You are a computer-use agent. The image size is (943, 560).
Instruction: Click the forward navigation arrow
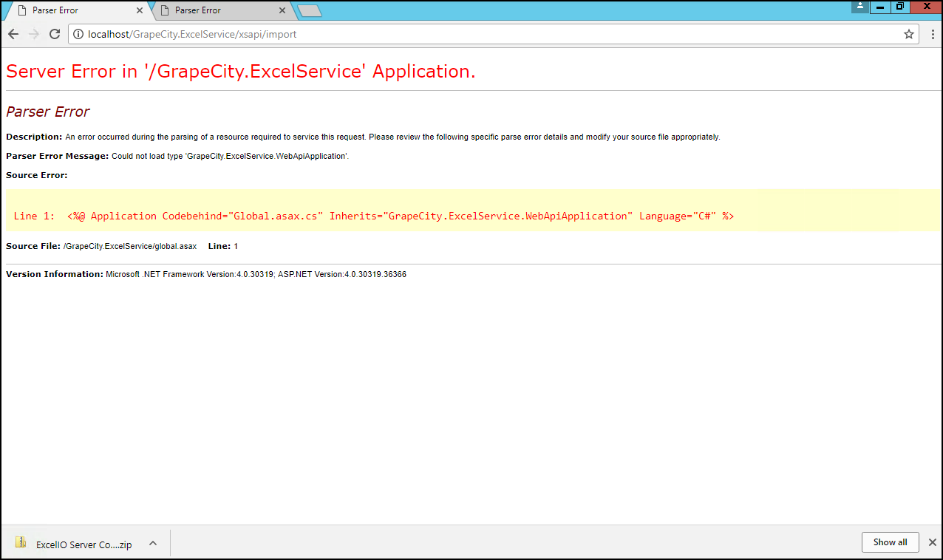coord(33,34)
